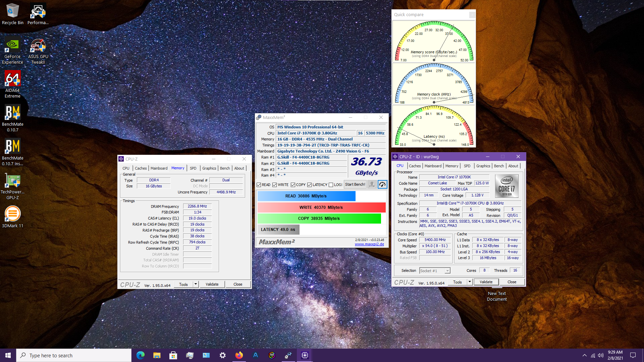Screen dimensions: 644x362
Task: Click the Memory score gauge in Quick compare
Action: 434,42
